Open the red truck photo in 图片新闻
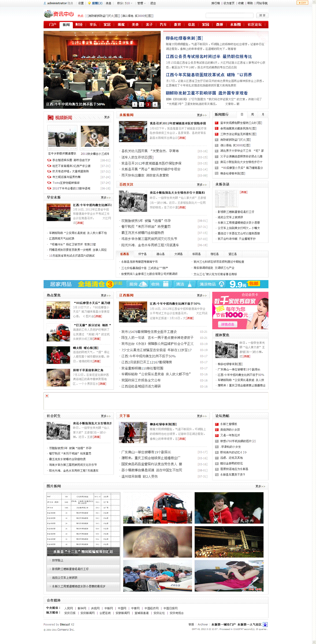 click(157, 508)
